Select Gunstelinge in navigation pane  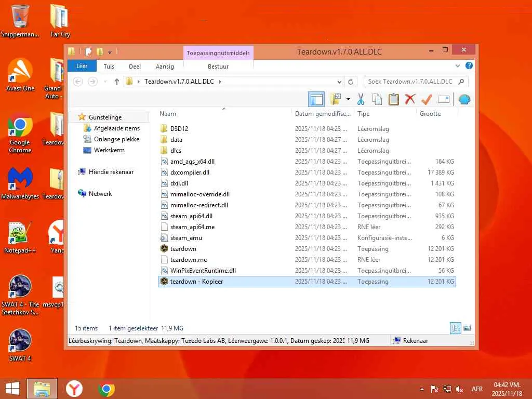coord(105,117)
